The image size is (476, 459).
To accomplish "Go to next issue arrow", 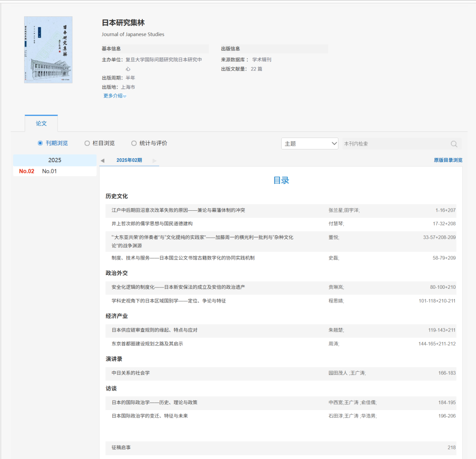I will coord(155,160).
